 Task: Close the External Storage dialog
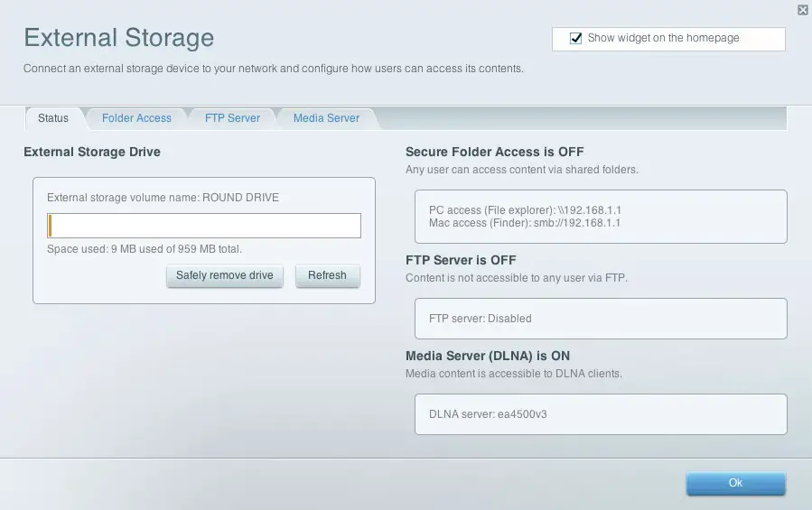tap(802, 10)
